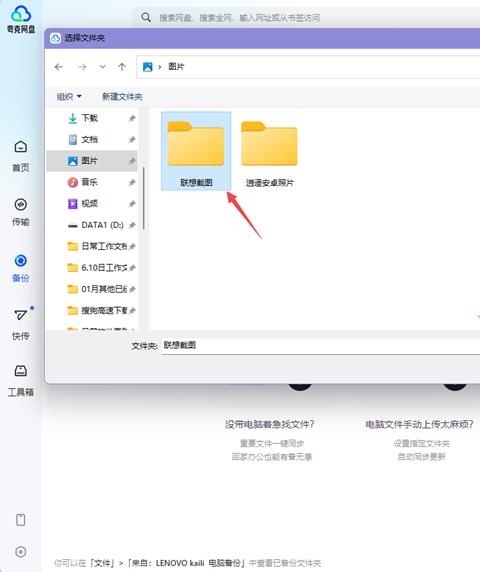
Task: Click 自动同步更新 text
Action: coord(422,457)
